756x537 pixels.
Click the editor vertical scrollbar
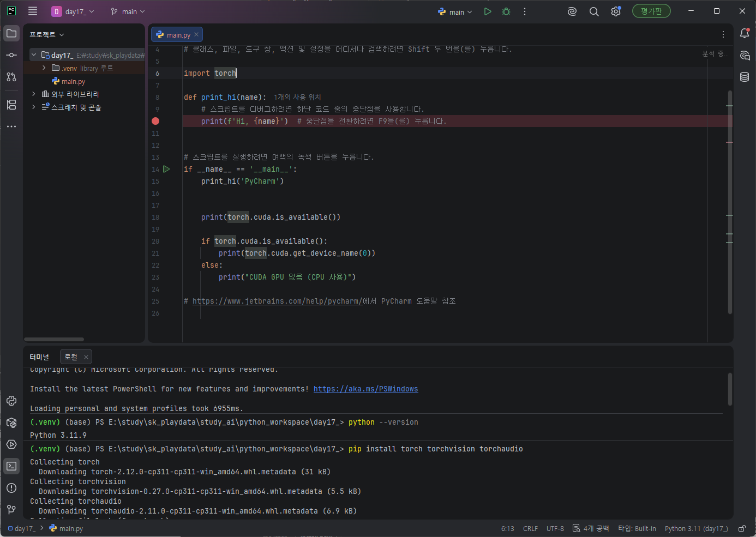tap(730, 202)
